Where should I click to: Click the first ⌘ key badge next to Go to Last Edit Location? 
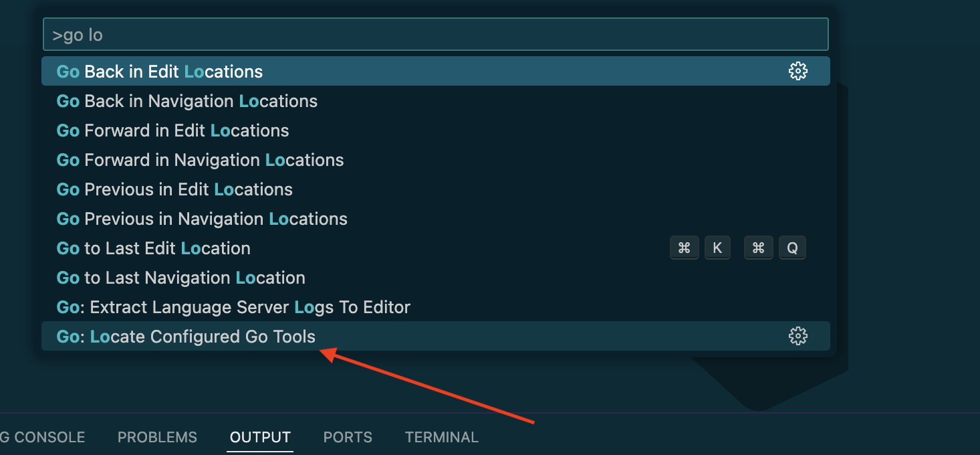pos(684,248)
